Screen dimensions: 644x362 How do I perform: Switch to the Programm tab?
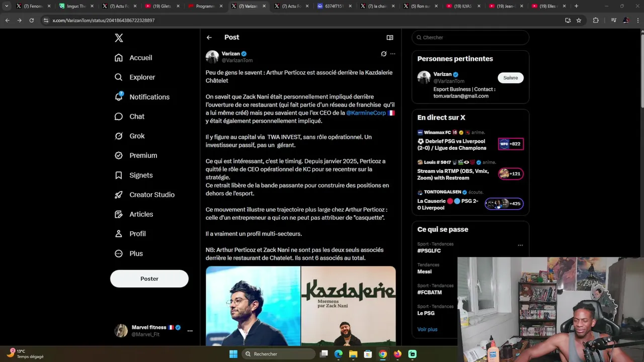205,6
